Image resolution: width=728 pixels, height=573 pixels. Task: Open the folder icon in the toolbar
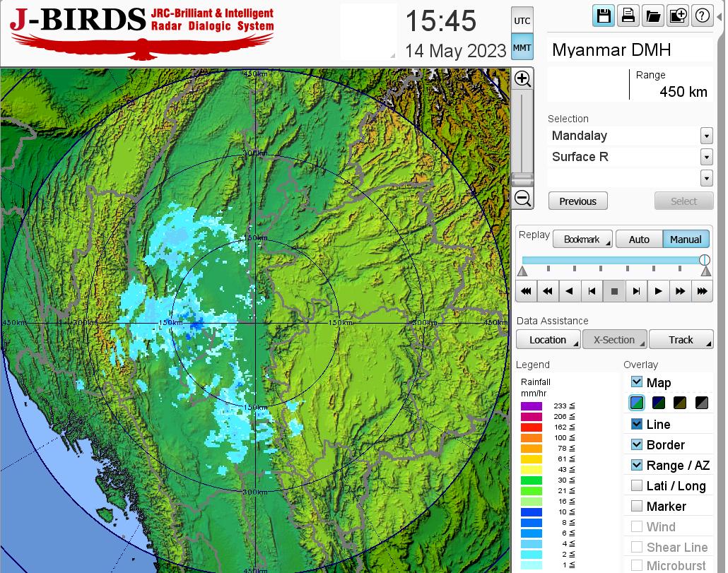[652, 16]
